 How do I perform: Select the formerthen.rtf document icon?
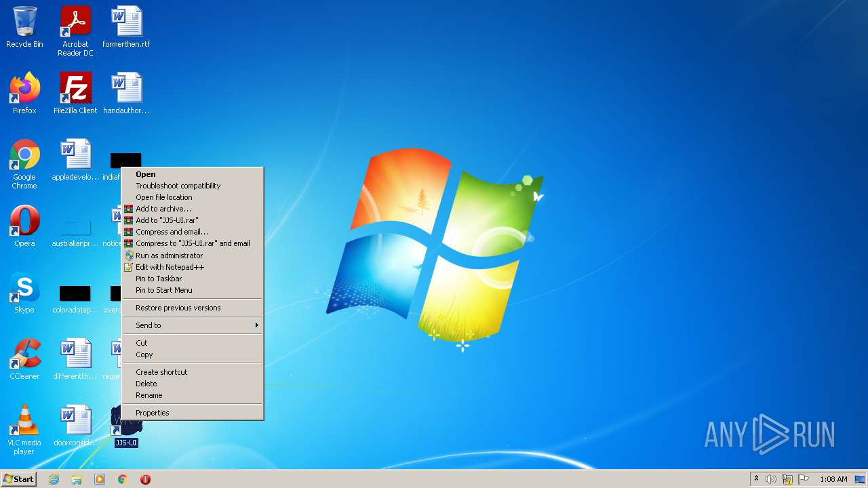[126, 27]
